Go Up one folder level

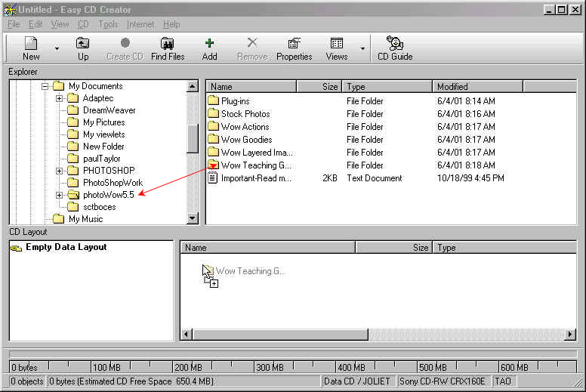point(82,48)
